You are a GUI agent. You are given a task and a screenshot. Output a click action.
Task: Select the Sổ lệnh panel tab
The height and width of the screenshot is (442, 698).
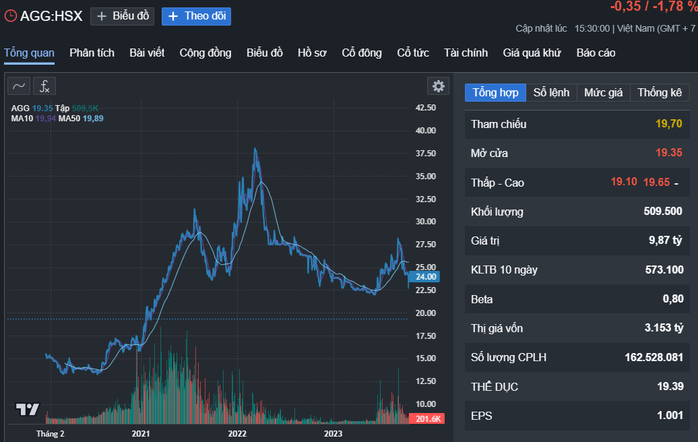(x=551, y=92)
